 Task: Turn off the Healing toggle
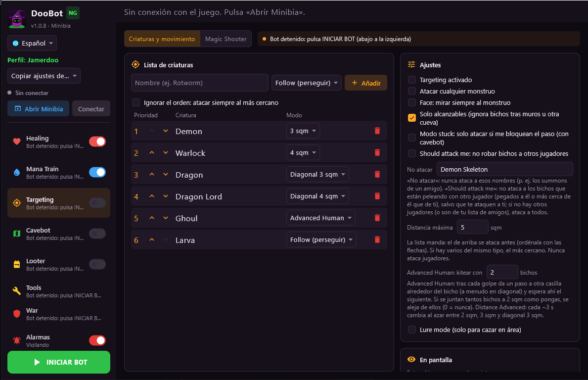(x=97, y=142)
